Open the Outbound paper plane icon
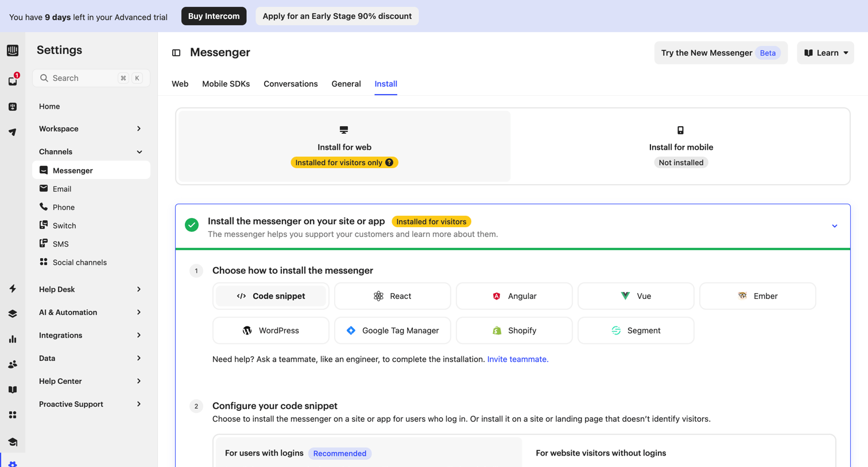This screenshot has width=868, height=467. pos(13,132)
